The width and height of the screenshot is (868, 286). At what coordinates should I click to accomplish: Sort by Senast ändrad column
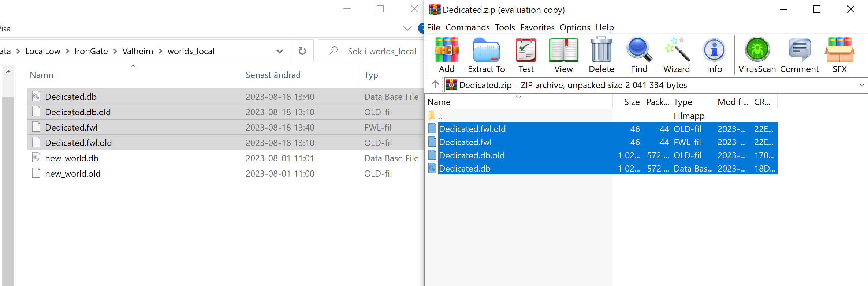273,75
